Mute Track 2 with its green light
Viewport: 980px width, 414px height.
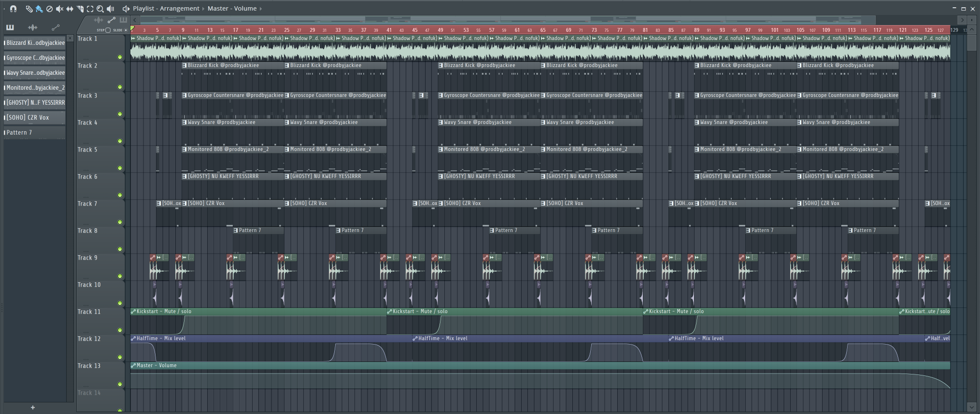pos(120,87)
